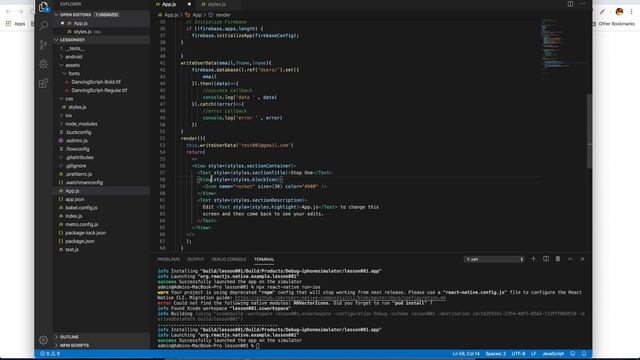Open Other Bookmarks folder in browser
Viewport: 640px width, 360px height.
(613, 24)
